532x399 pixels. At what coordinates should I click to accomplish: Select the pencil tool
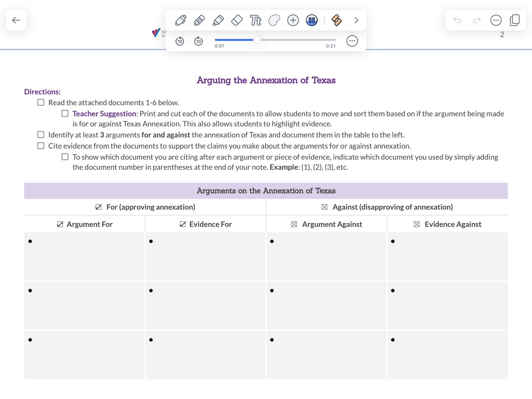tap(199, 20)
